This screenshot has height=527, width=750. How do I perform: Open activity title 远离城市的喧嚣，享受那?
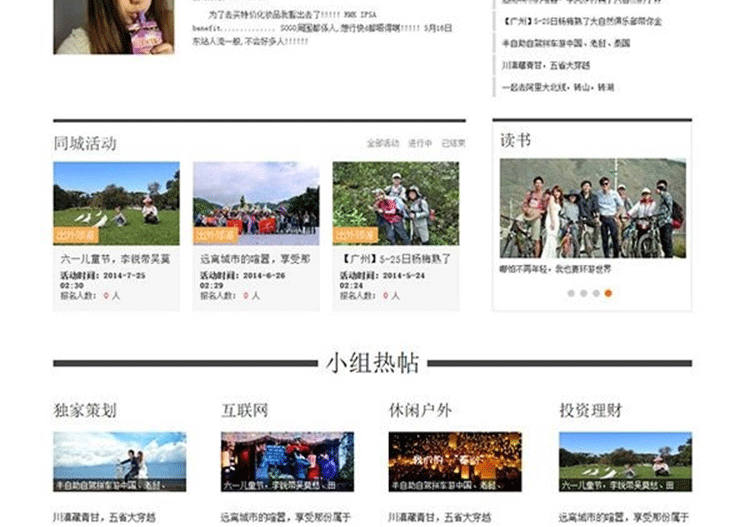click(255, 260)
